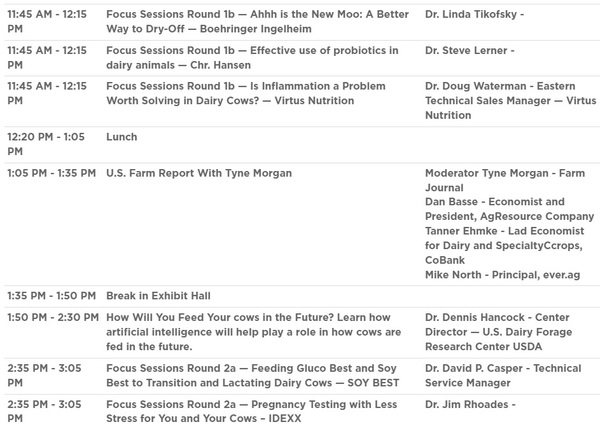Click the Lunch schedule row
600x429 pixels.
[x=300, y=144]
